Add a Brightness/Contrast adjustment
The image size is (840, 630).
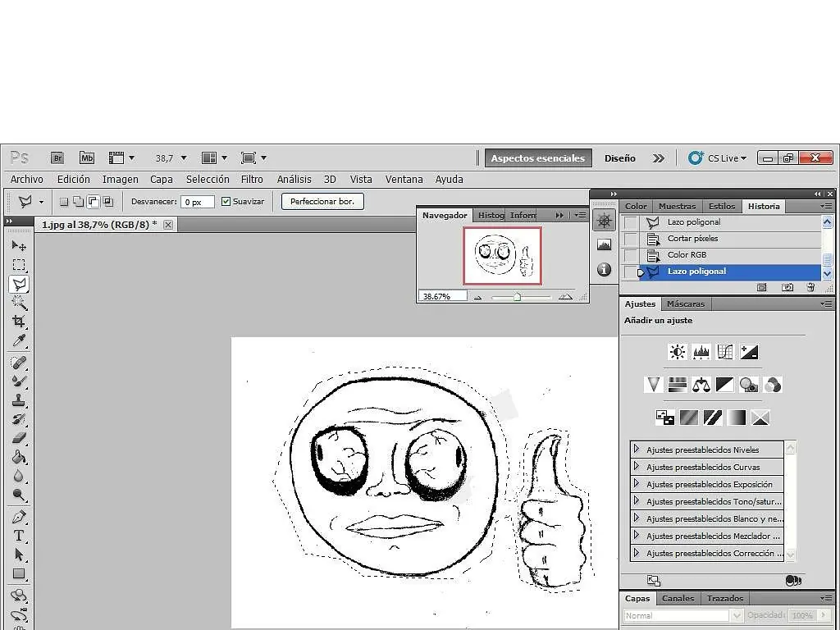(677, 352)
